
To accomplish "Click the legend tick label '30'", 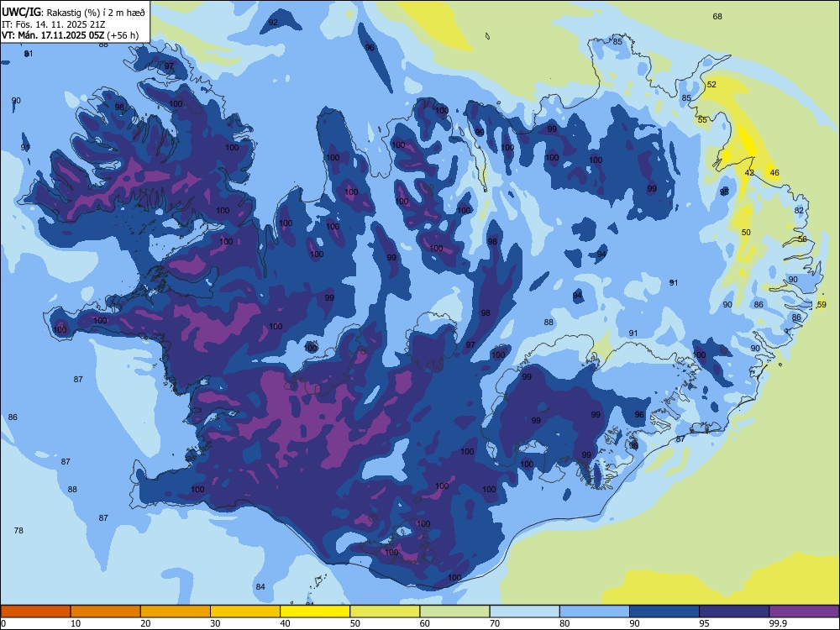I will coord(215,623).
